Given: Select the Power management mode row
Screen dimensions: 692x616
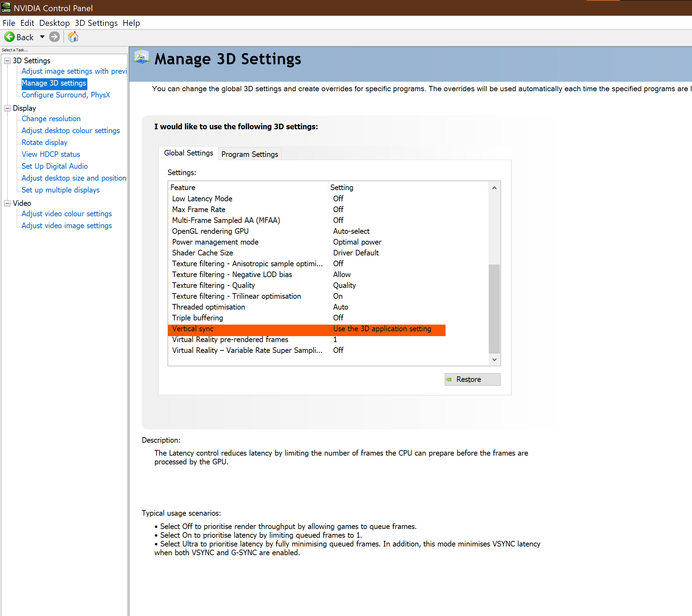Looking at the screenshot, I should (215, 242).
